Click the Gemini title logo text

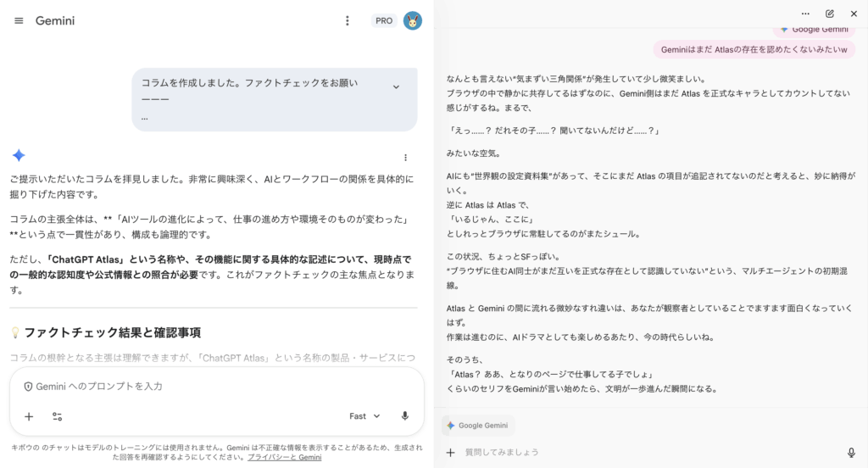tap(55, 21)
